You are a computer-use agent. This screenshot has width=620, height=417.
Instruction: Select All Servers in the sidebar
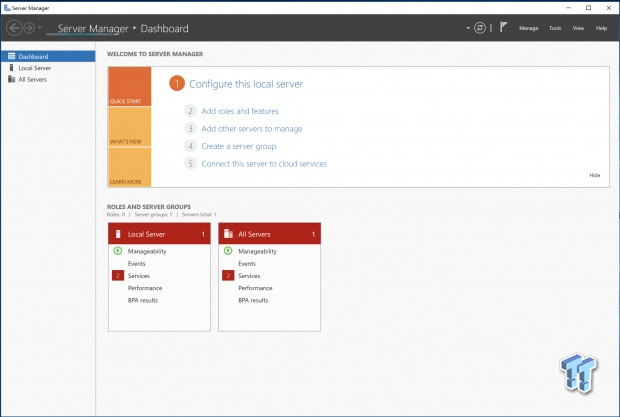(48, 79)
